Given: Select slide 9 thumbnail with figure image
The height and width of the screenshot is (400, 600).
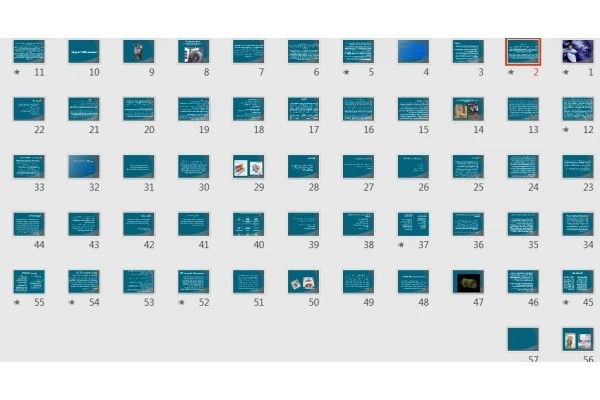Looking at the screenshot, I should [x=139, y=51].
